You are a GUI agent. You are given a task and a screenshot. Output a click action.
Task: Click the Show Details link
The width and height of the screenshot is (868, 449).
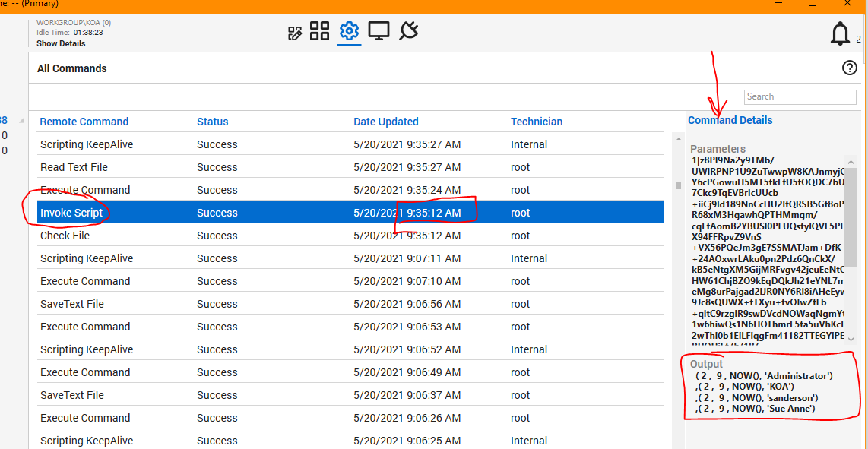tap(61, 44)
